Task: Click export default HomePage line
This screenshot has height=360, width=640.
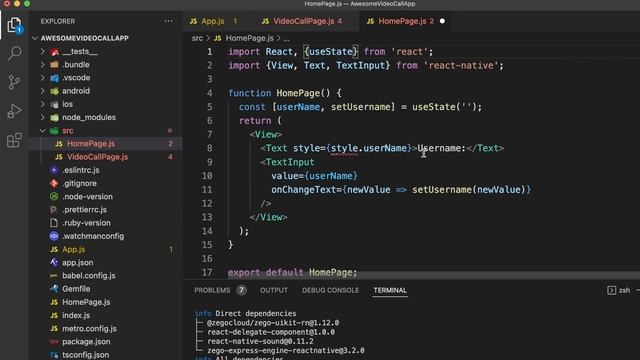Action: coord(292,272)
